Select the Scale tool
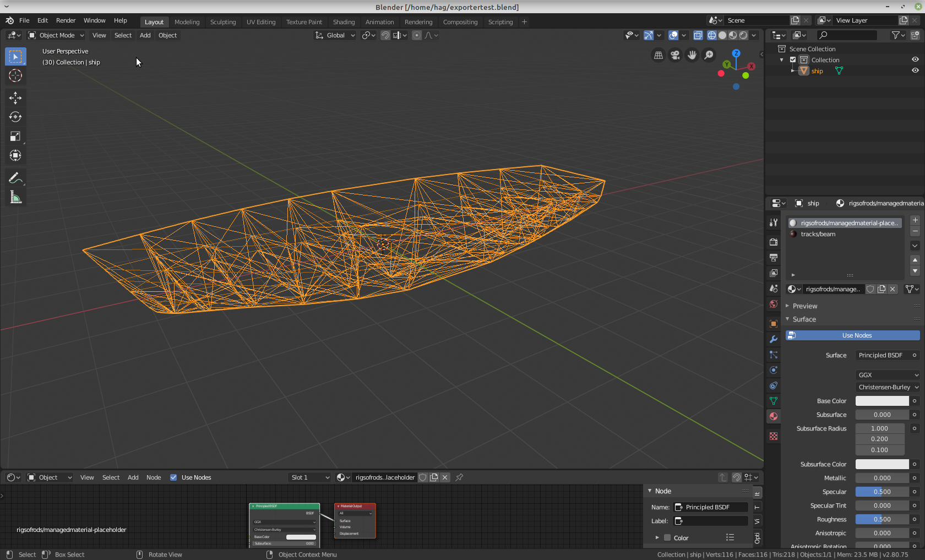This screenshot has width=925, height=560. pos(15,137)
